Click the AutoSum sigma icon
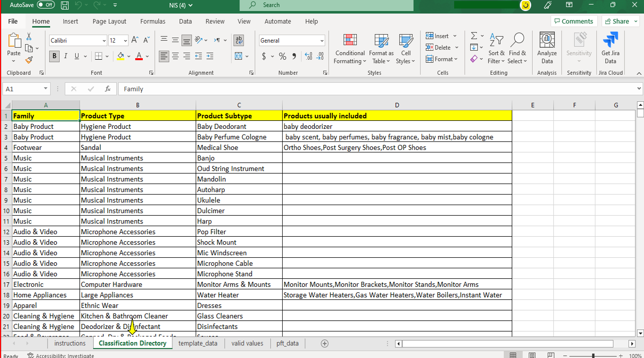The image size is (644, 358). pyautogui.click(x=474, y=36)
